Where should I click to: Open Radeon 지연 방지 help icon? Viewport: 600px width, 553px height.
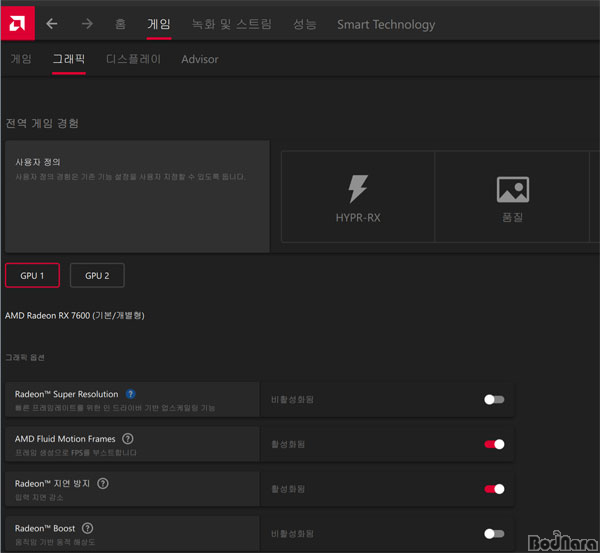[103, 483]
